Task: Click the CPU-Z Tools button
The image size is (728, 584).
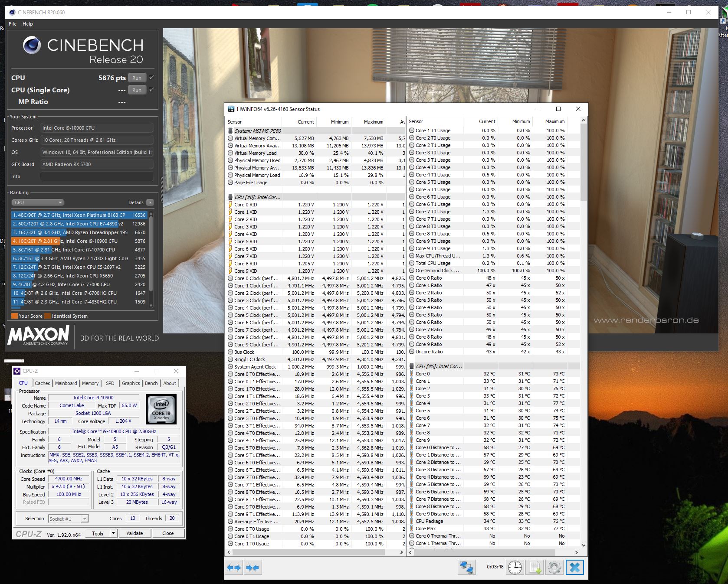Action: (x=98, y=533)
